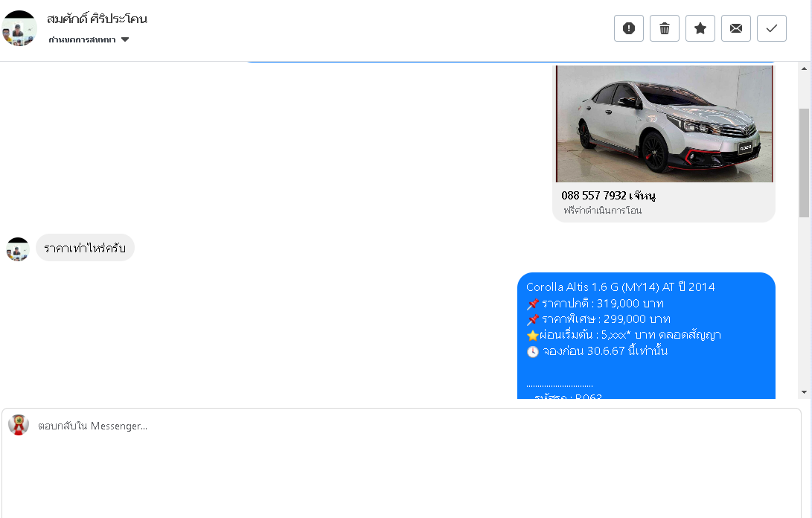This screenshot has width=812, height=518.
Task: Mark conversation as spam with exclamation icon
Action: [x=629, y=28]
